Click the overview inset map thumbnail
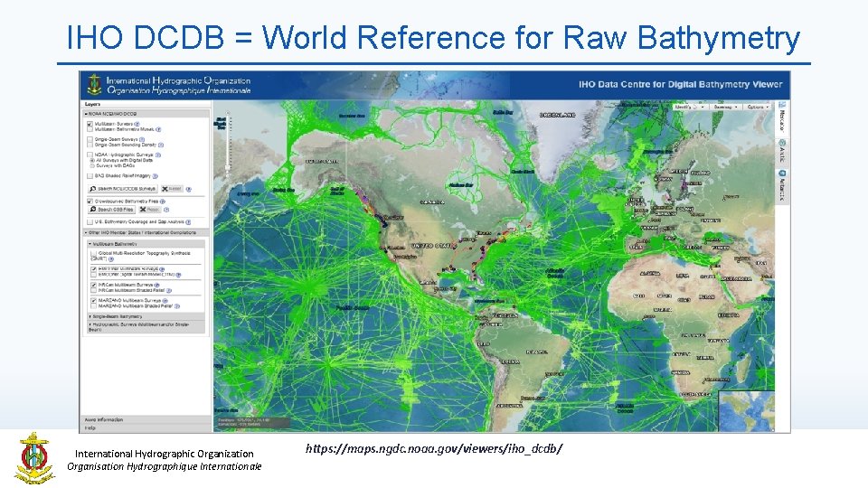This screenshot has height=488, width=868. tap(746, 410)
